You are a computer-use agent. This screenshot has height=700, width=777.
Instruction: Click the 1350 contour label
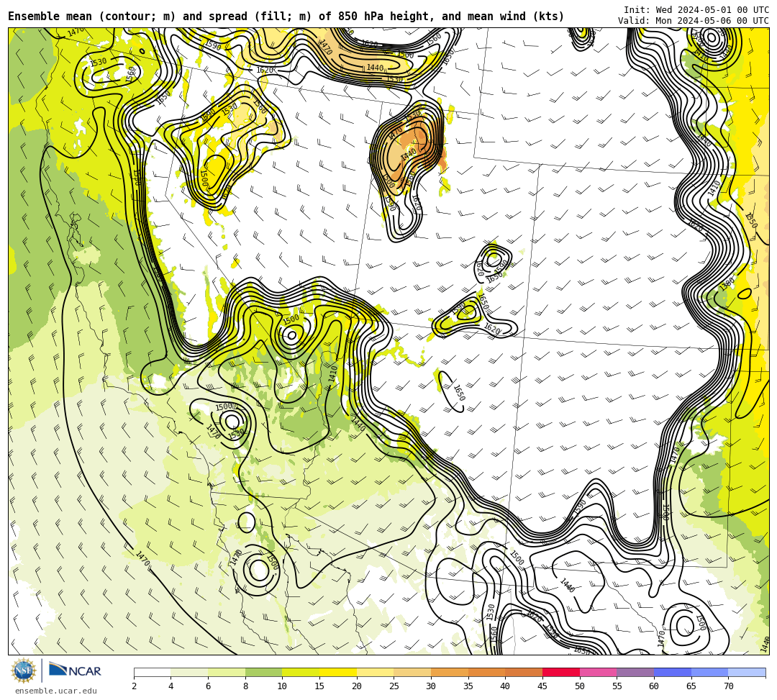(751, 220)
